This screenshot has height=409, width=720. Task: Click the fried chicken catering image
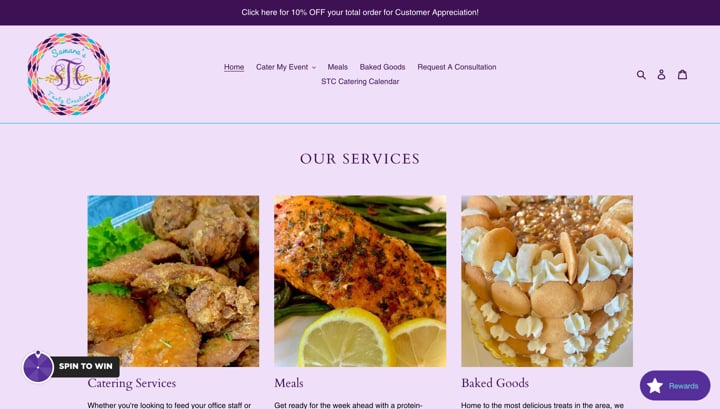(173, 281)
